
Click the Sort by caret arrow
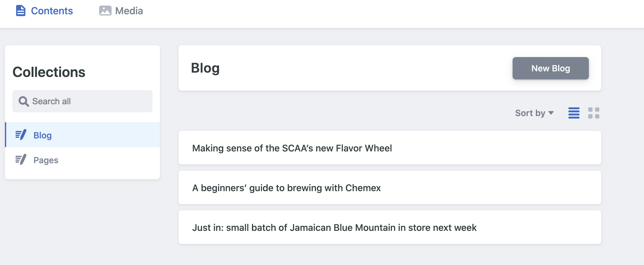tap(551, 113)
